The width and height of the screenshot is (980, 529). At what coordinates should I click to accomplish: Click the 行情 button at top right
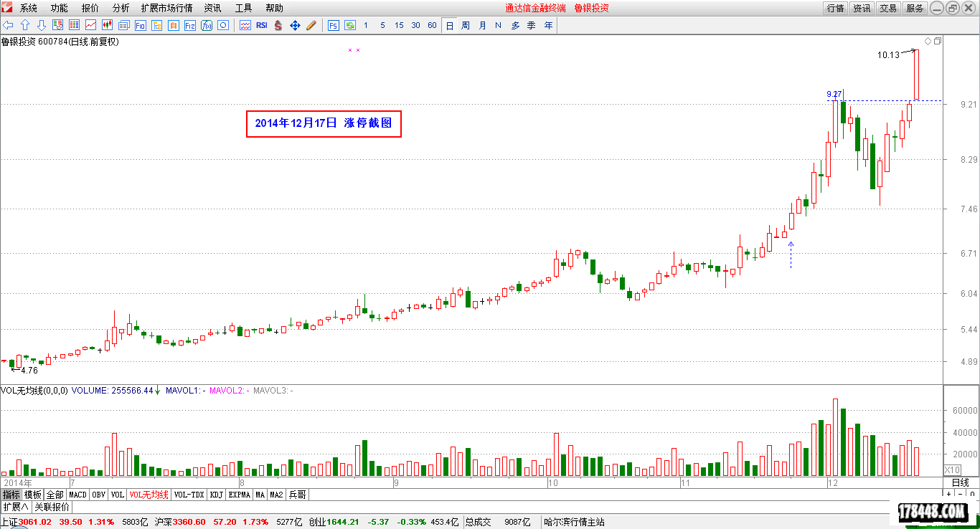pos(835,8)
